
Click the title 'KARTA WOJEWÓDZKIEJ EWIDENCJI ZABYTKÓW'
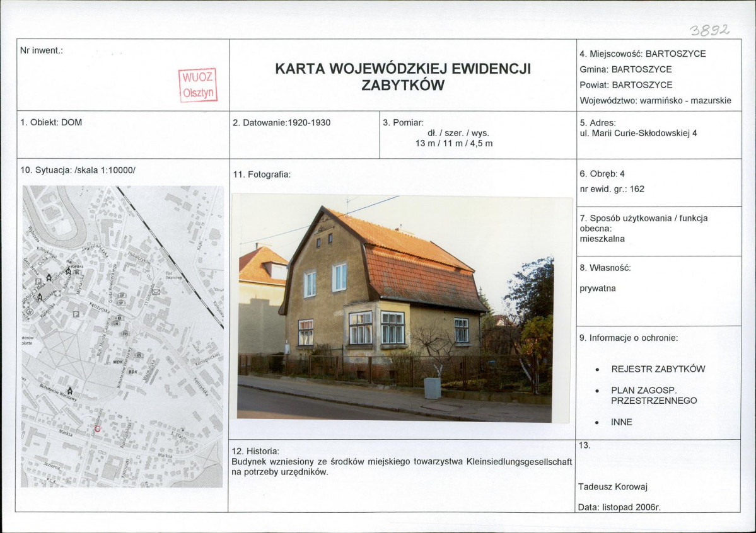[402, 77]
